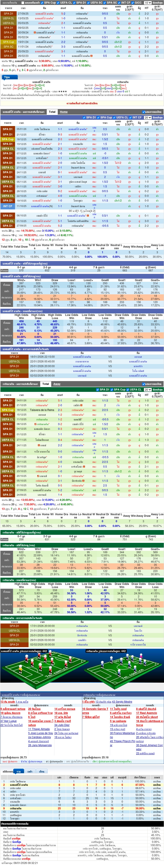Click fixture time 17/01/2026 20:00:00
This screenshot has height=868, width=164.
(x=42, y=626)
